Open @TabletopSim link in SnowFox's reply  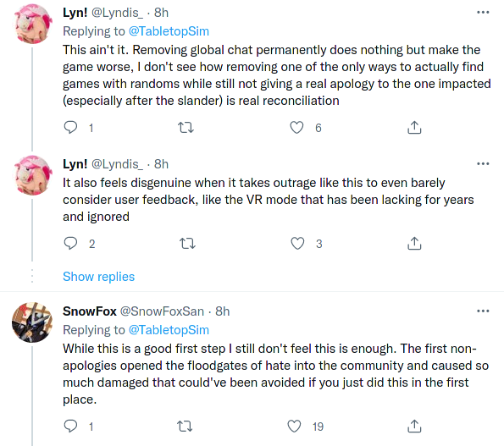click(169, 330)
